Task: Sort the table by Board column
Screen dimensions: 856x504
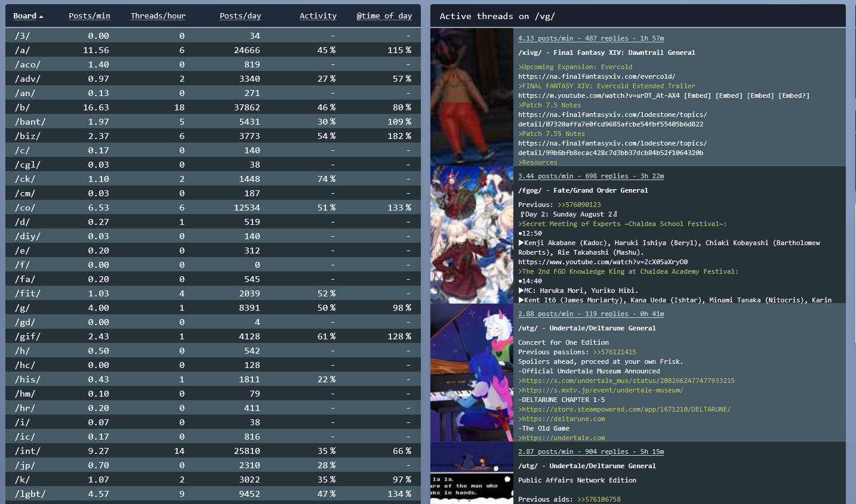Action: (28, 16)
